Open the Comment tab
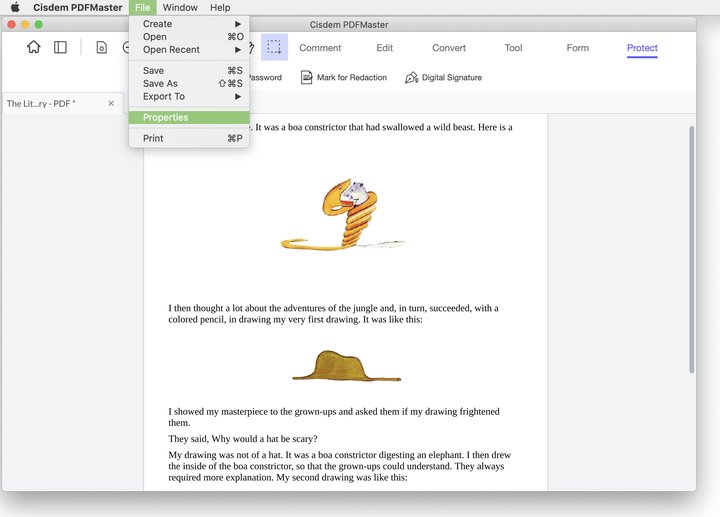 click(320, 48)
